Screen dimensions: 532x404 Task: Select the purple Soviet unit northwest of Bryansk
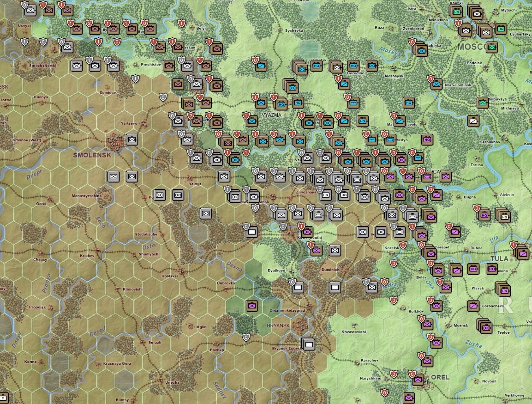[252, 306]
